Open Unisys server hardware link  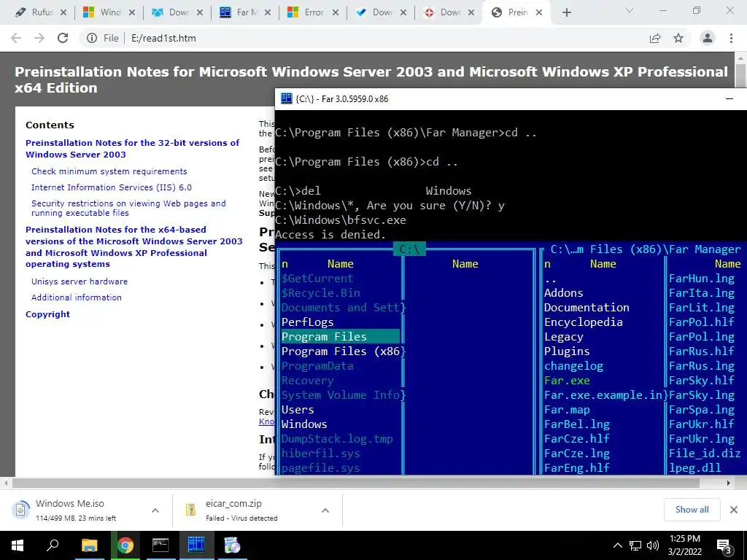click(80, 281)
